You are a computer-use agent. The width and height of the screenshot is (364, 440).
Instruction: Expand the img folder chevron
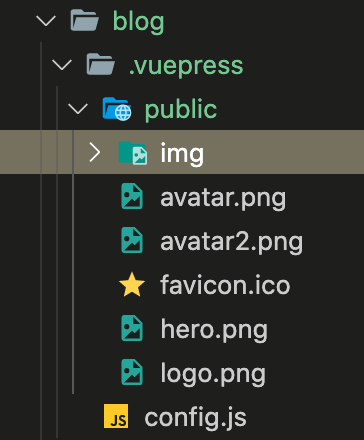[x=95, y=153]
